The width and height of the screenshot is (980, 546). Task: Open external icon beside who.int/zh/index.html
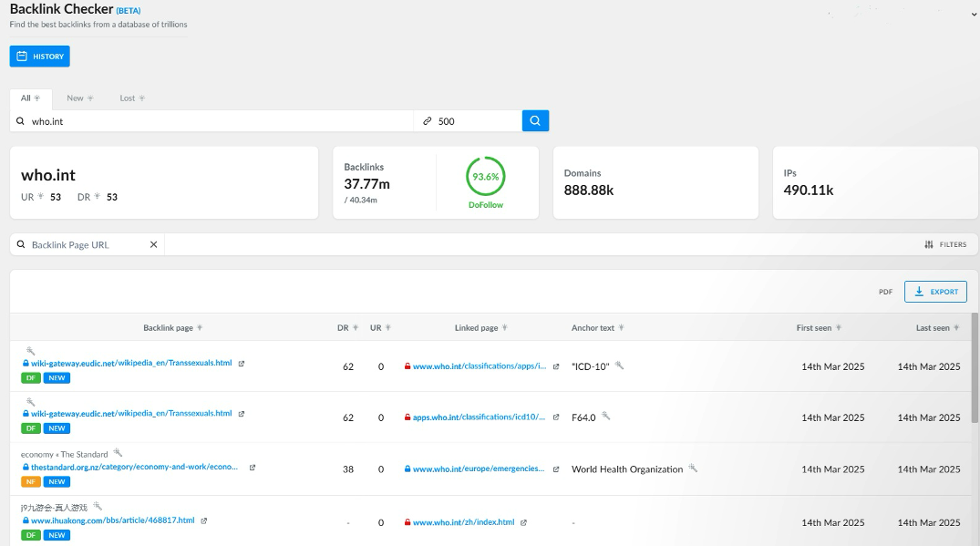click(x=524, y=522)
